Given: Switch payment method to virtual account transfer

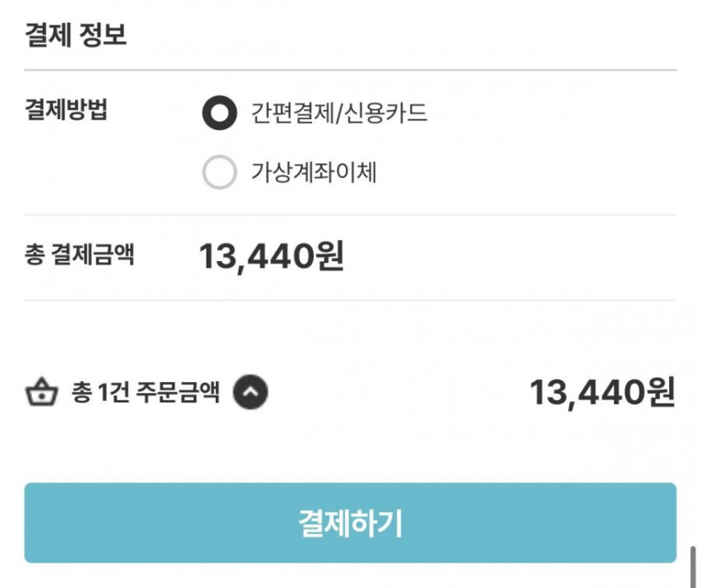Looking at the screenshot, I should pyautogui.click(x=220, y=173).
